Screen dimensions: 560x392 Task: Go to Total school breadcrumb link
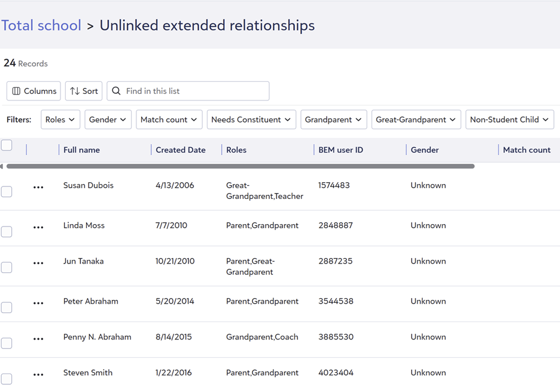(41, 25)
